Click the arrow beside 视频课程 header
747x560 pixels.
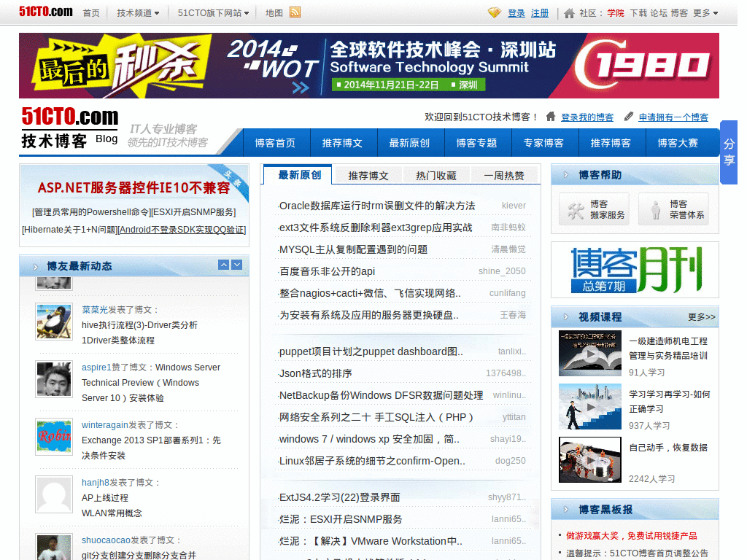point(565,316)
